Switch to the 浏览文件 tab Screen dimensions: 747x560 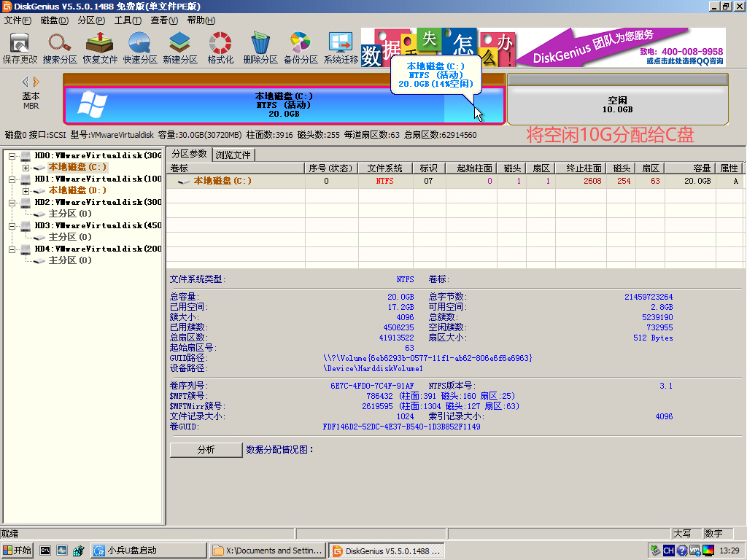tap(233, 155)
